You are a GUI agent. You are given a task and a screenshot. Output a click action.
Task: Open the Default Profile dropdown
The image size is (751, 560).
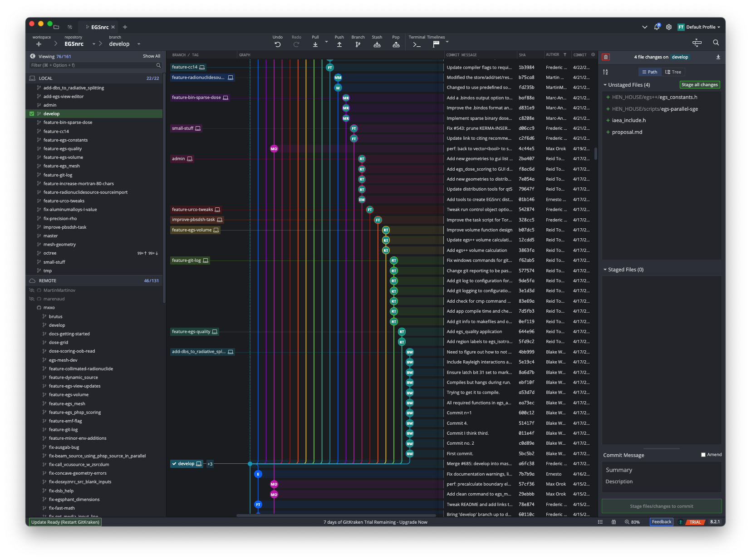click(699, 27)
